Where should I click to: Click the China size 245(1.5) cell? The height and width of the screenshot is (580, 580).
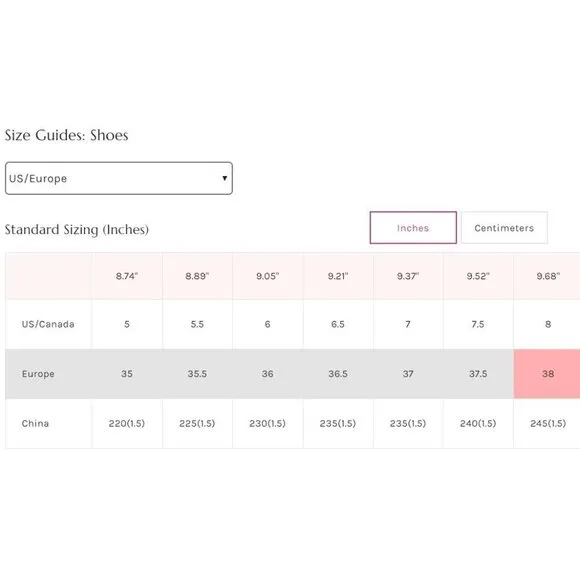(x=548, y=424)
